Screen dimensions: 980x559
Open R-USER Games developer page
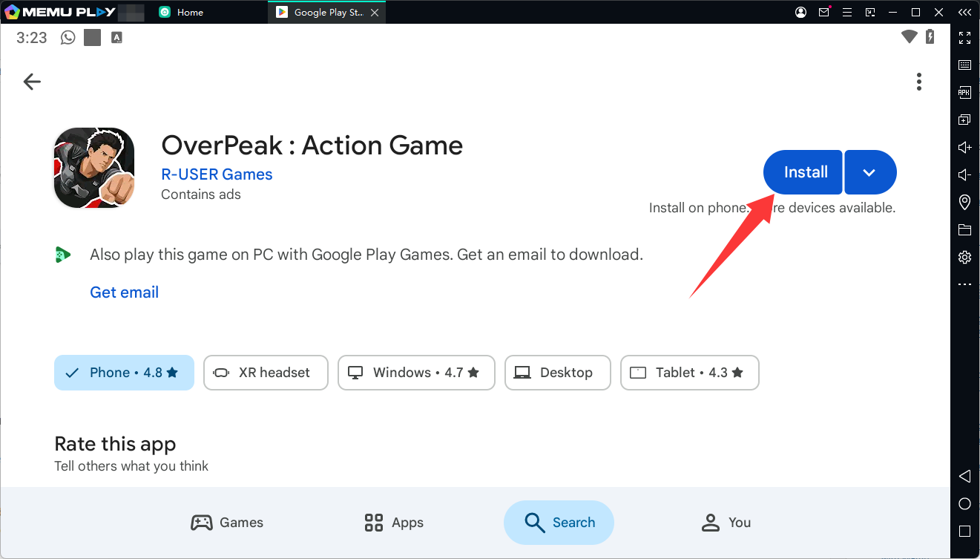click(217, 174)
